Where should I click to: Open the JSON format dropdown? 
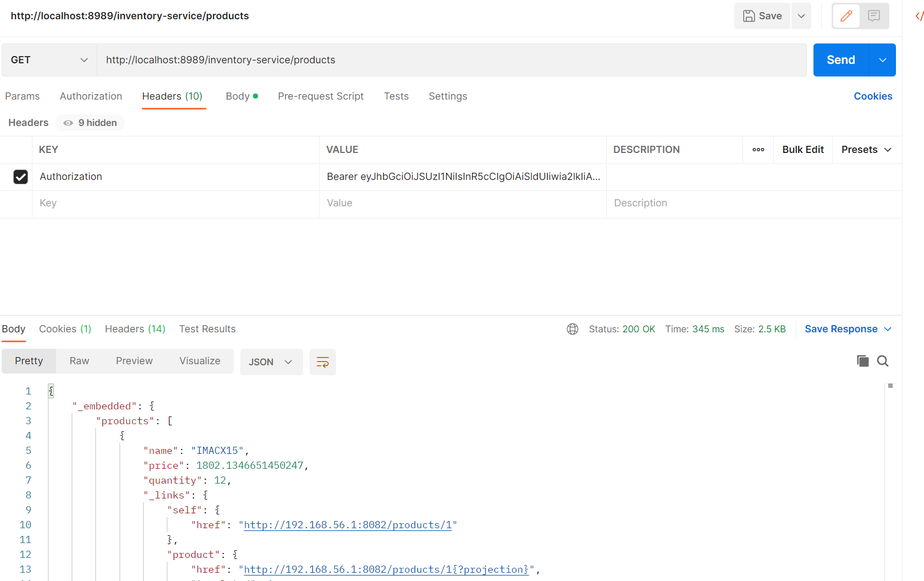(271, 362)
